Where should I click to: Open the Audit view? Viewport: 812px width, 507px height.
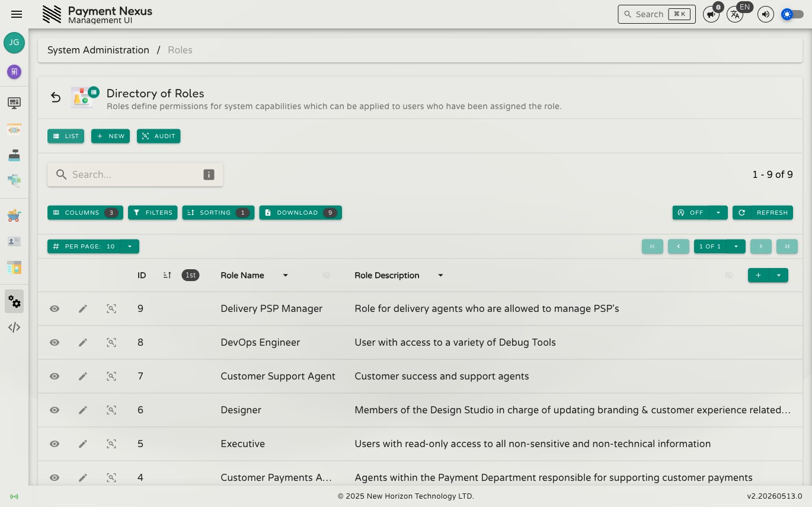point(159,136)
